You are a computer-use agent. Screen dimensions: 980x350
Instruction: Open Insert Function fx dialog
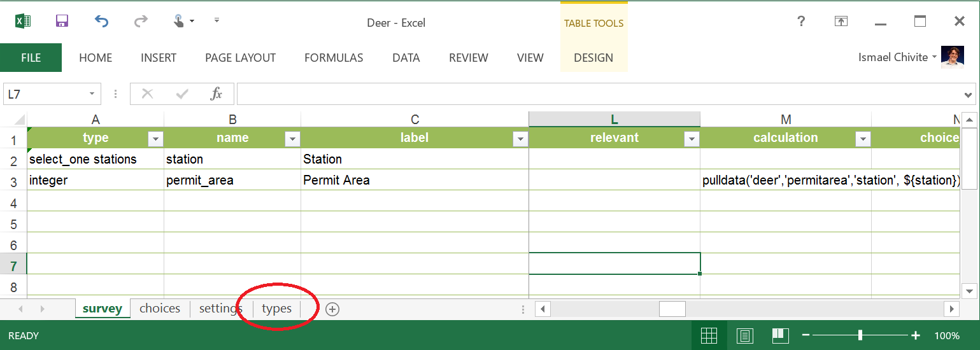pos(217,94)
